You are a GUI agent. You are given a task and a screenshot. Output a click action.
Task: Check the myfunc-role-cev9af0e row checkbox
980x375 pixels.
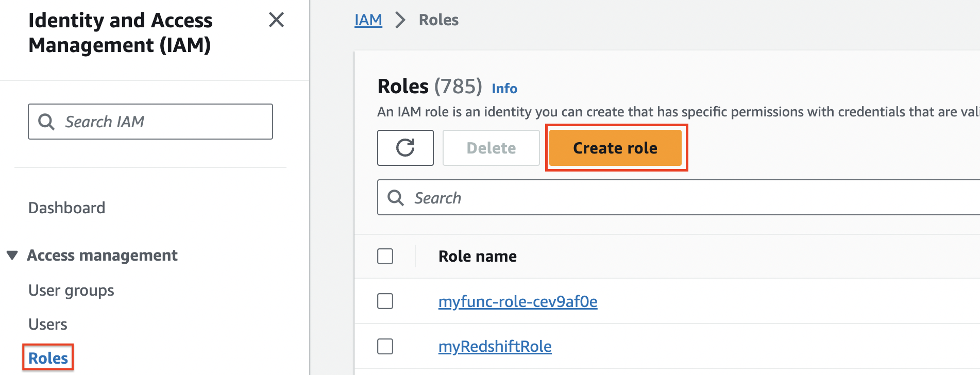385,301
